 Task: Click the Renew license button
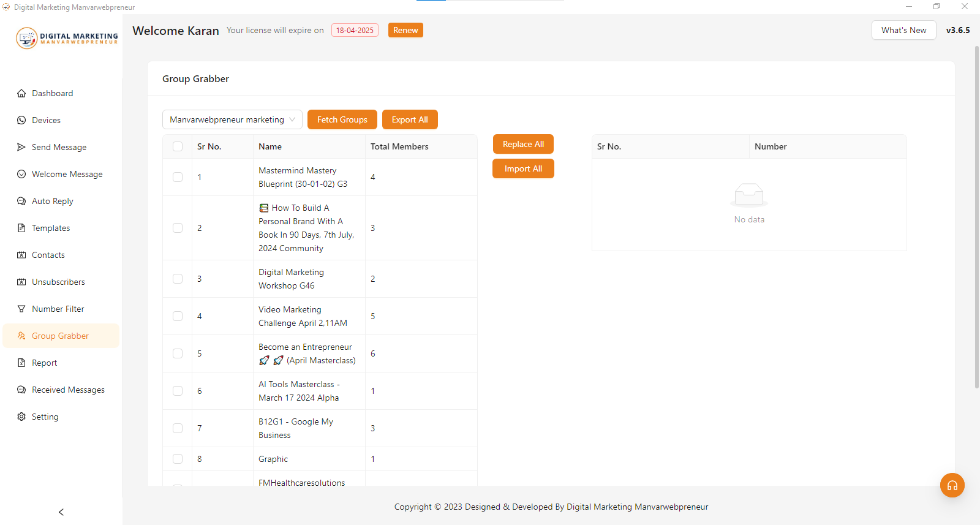405,31
